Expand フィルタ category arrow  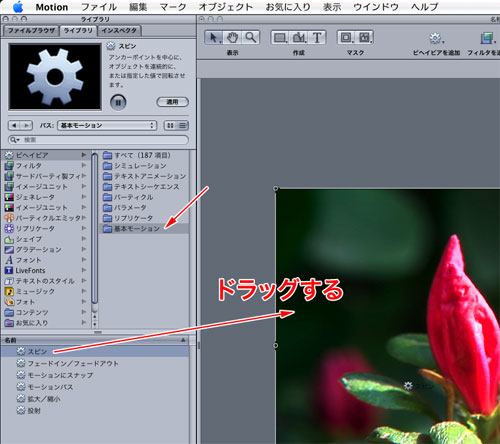point(84,165)
